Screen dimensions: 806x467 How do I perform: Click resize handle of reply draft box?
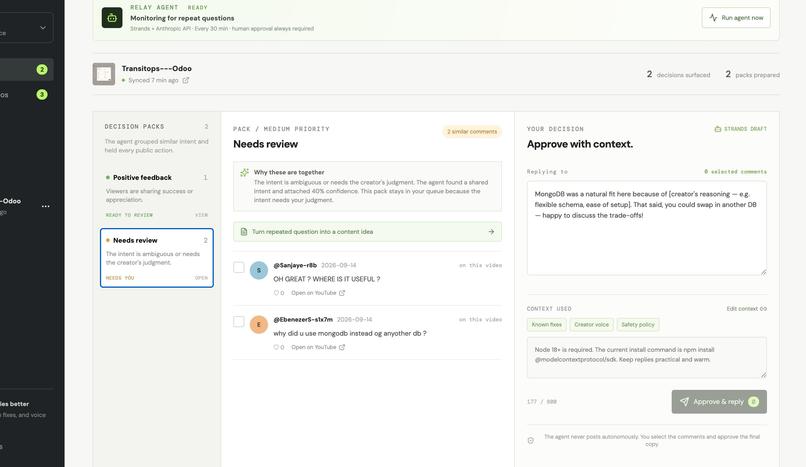pos(763,272)
